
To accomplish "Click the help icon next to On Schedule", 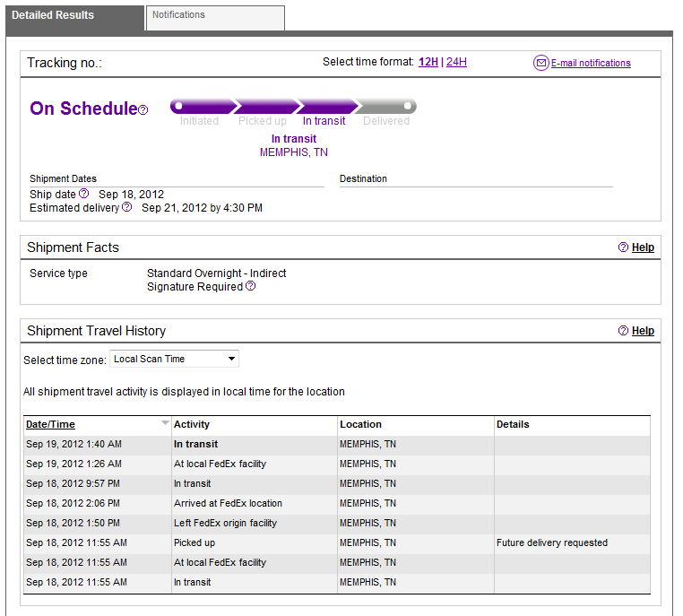I will tap(143, 109).
